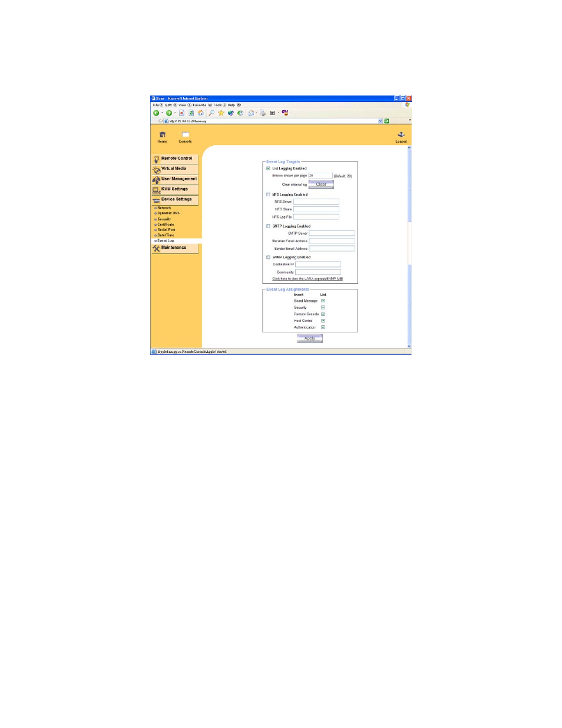Viewport: 562px width, 728px height.
Task: Select Dynamic DNS settings item
Action: click(168, 213)
